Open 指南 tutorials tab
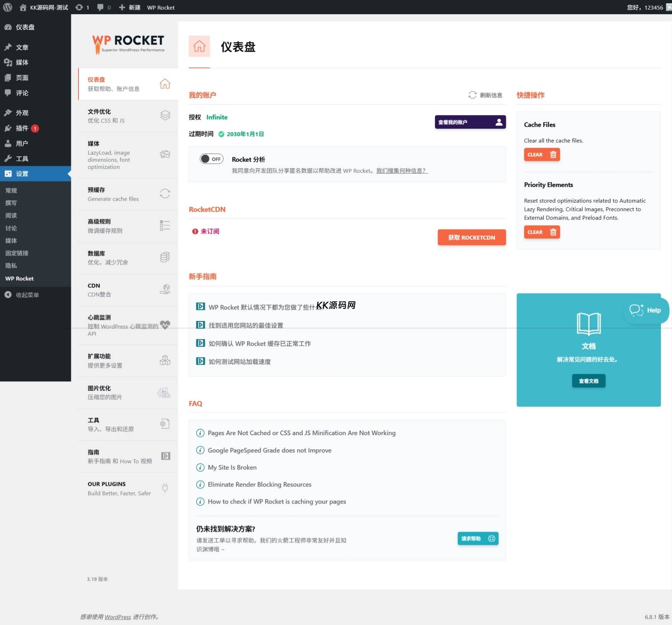 click(128, 456)
